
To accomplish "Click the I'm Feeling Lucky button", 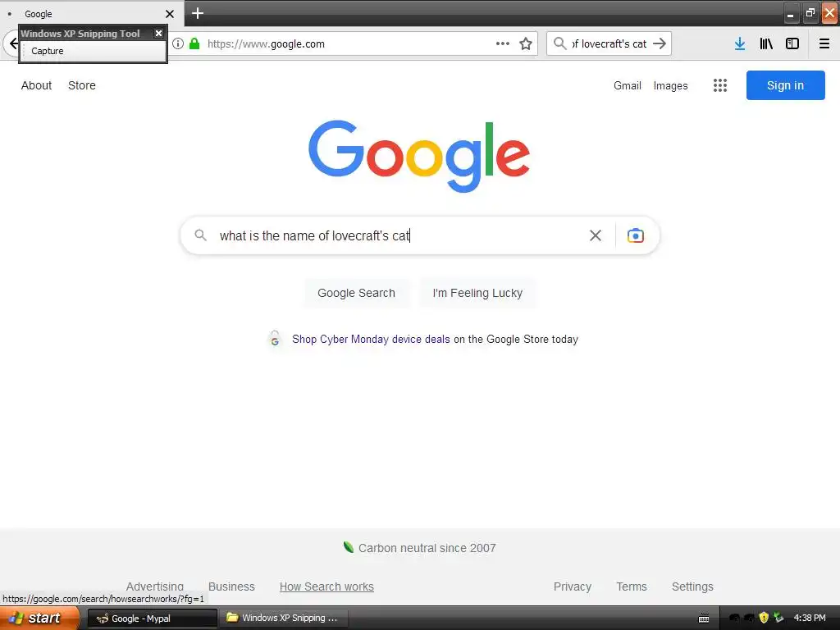I will click(x=477, y=293).
